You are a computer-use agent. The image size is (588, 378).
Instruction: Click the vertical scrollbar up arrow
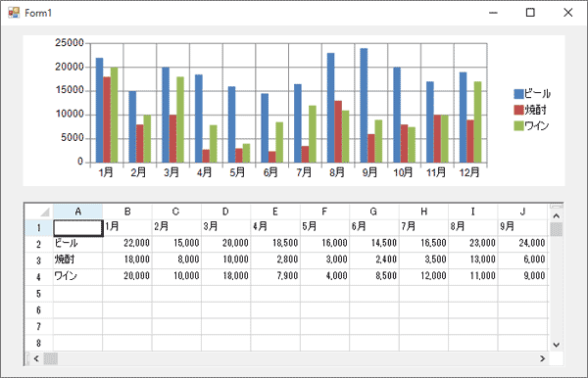pos(556,215)
